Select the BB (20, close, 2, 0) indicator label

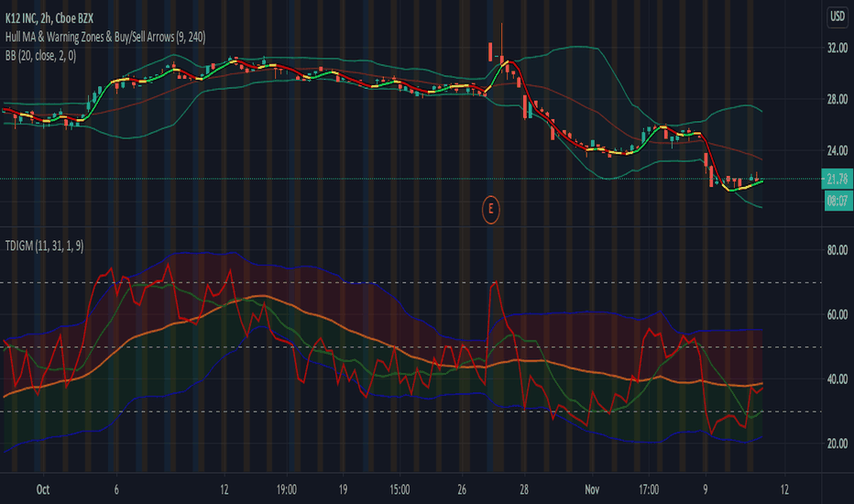40,56
